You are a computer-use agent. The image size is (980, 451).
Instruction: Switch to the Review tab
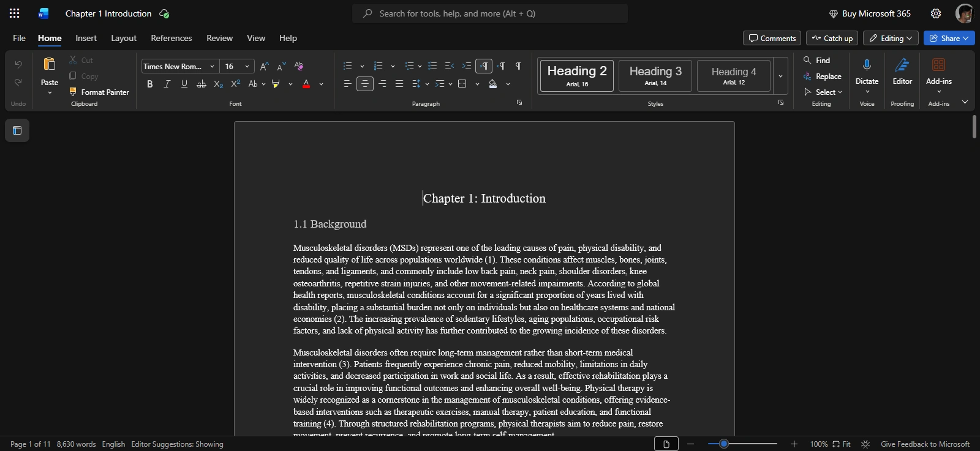coord(219,38)
